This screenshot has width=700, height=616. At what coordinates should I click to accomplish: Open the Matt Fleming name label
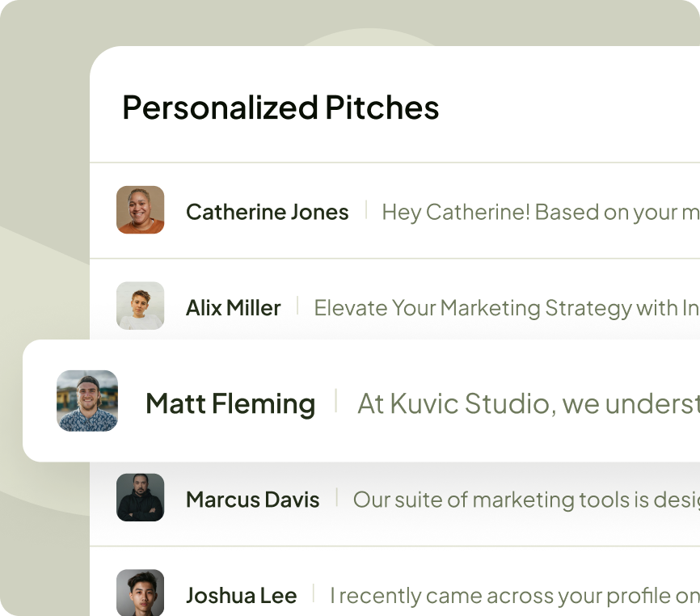tap(230, 403)
